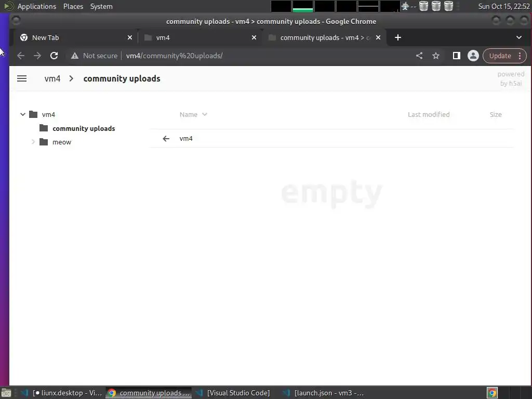532x399 pixels.
Task: Open the Places menu
Action: (x=73, y=6)
